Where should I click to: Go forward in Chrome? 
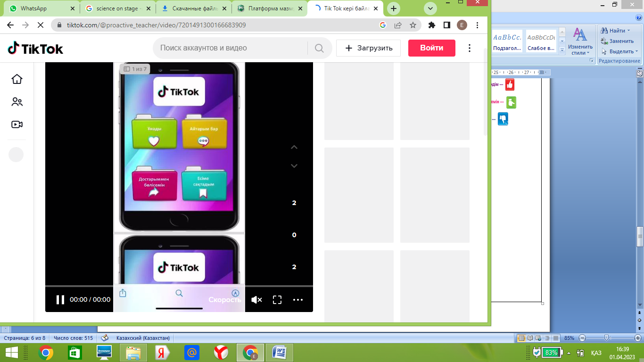tap(25, 25)
